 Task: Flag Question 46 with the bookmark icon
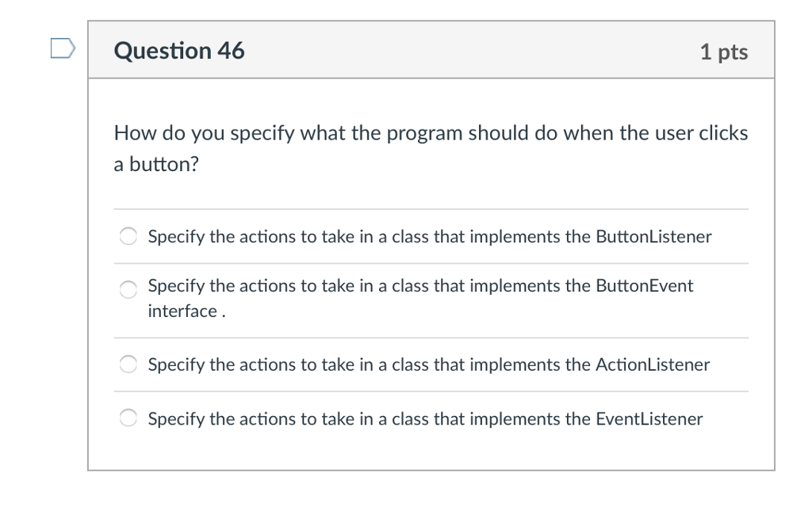(63, 48)
